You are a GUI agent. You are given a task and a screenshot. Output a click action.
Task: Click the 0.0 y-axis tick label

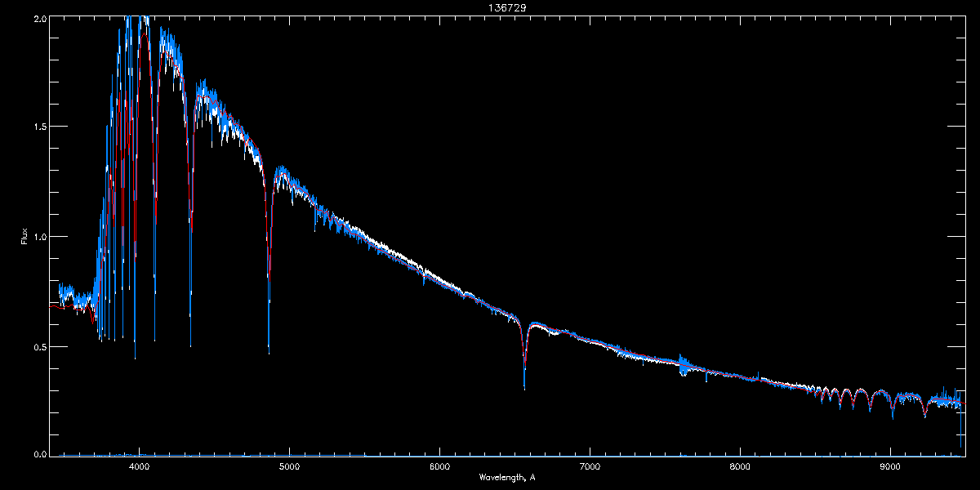coord(39,453)
